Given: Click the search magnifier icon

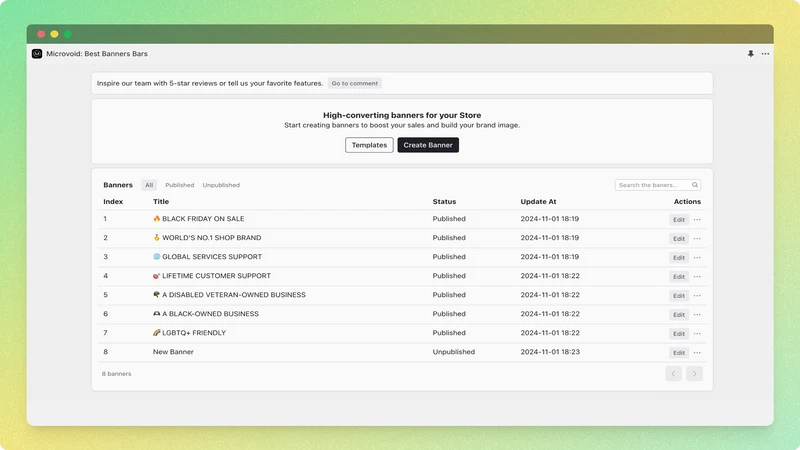Looking at the screenshot, I should [x=694, y=185].
